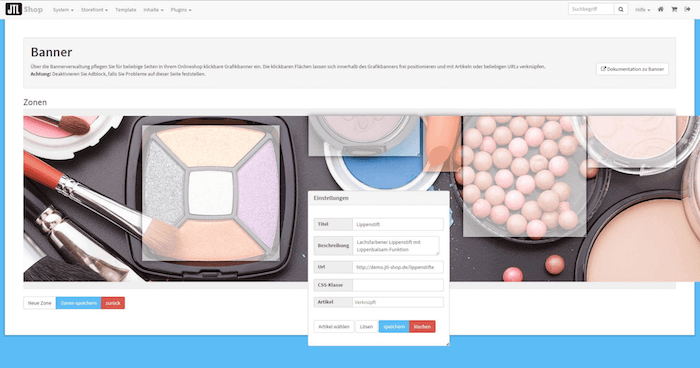Click the Zonen section heading
700x368 pixels.
coord(35,102)
